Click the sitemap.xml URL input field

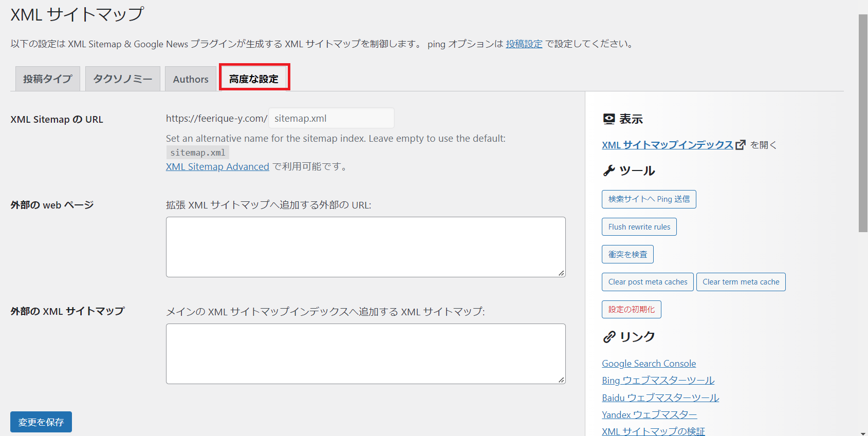click(x=331, y=118)
